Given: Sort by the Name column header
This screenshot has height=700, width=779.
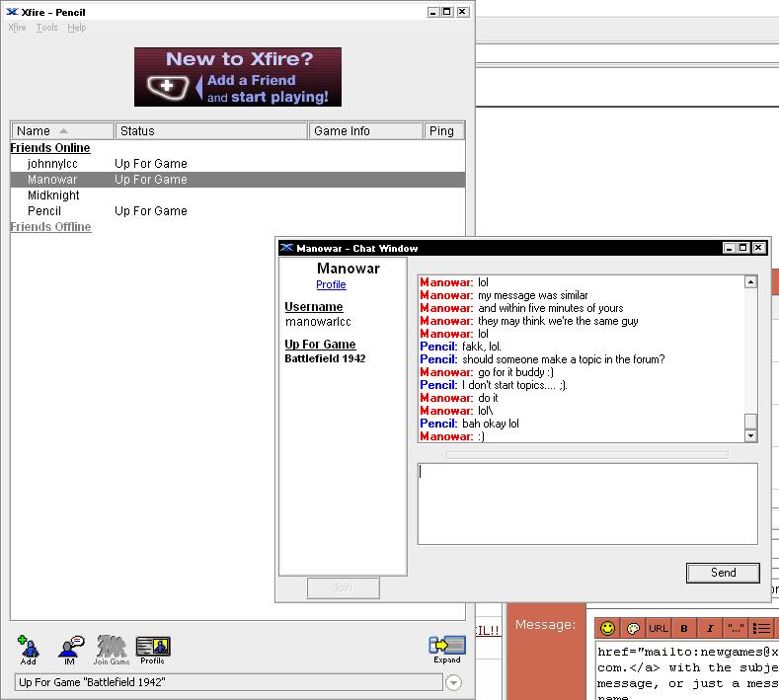Looking at the screenshot, I should point(62,130).
